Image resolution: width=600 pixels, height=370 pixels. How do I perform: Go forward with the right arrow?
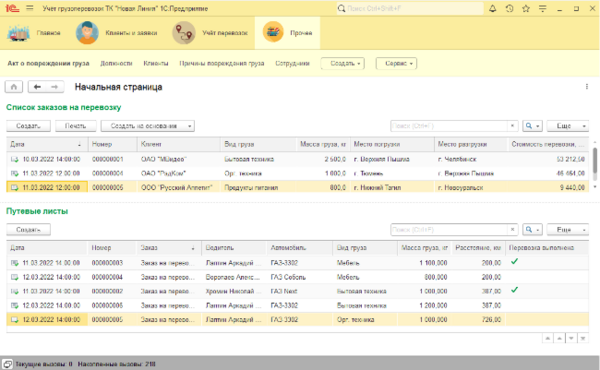click(x=54, y=87)
